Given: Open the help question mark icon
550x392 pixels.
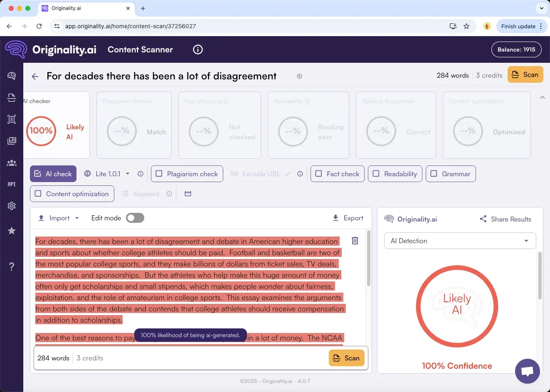Looking at the screenshot, I should click(x=12, y=266).
